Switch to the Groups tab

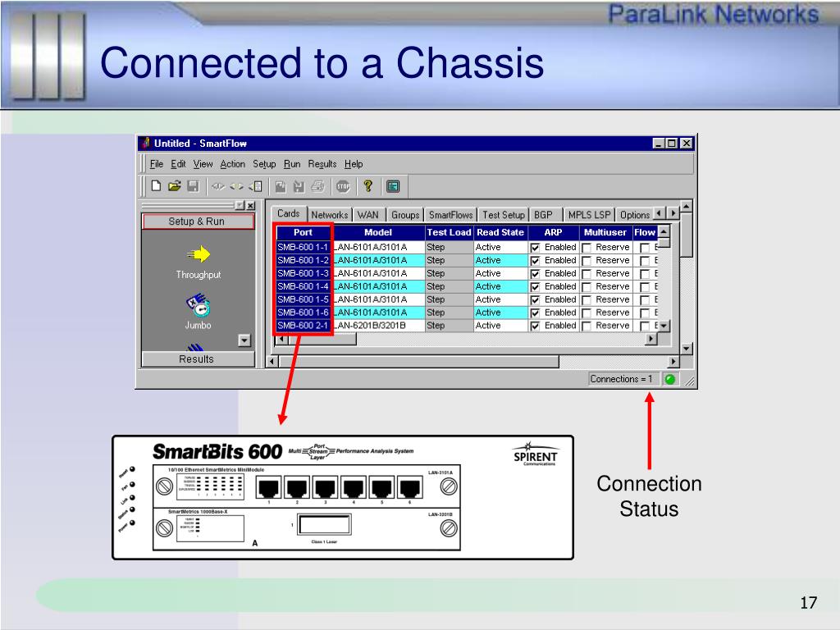click(x=405, y=215)
